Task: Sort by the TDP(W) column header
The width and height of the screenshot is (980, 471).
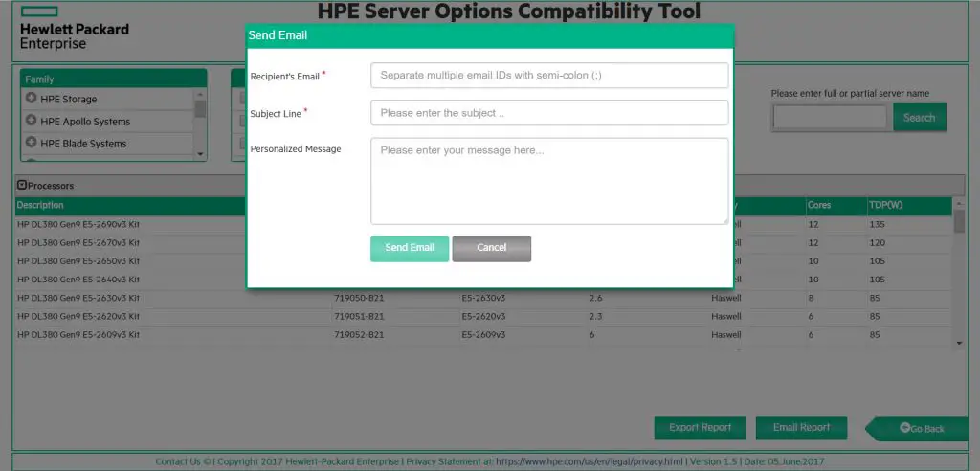Action: 885,205
